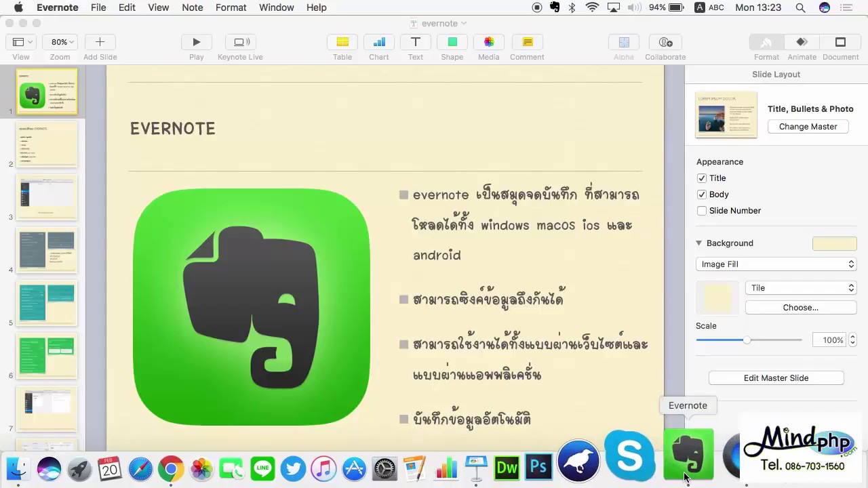Open the 80% Zoom dropdown
This screenshot has height=488, width=868.
click(x=60, y=42)
